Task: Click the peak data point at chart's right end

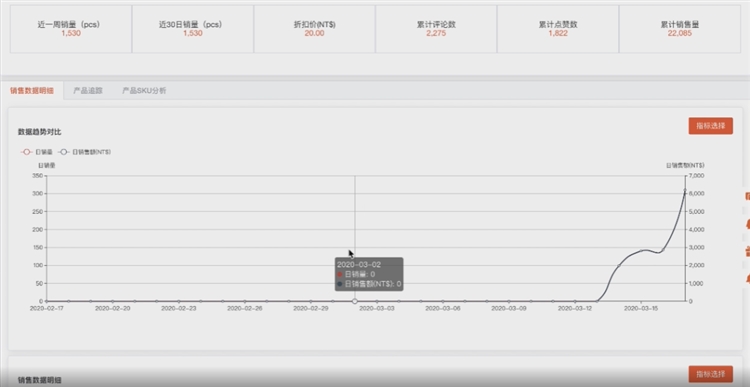Action: (685, 190)
